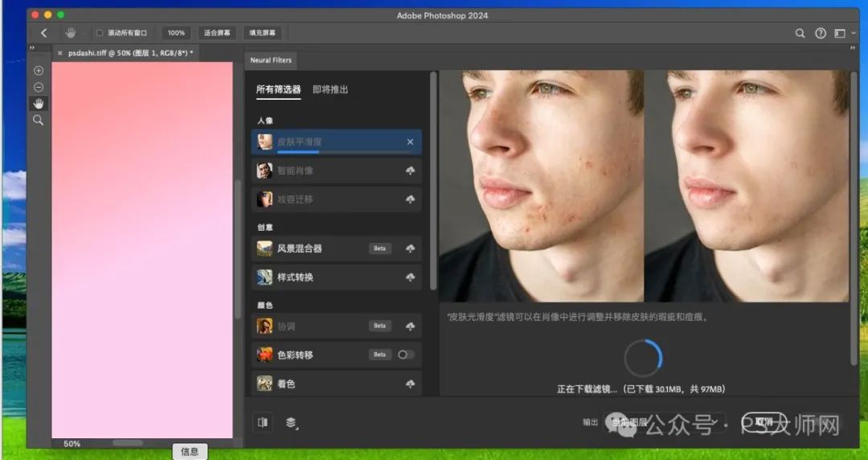Collapse the right panel double-arrow
Screen dimensions: 868x460
[x=853, y=48]
